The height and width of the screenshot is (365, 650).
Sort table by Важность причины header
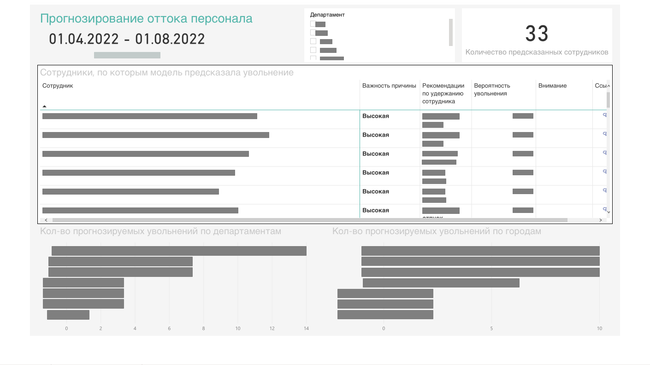(389, 86)
